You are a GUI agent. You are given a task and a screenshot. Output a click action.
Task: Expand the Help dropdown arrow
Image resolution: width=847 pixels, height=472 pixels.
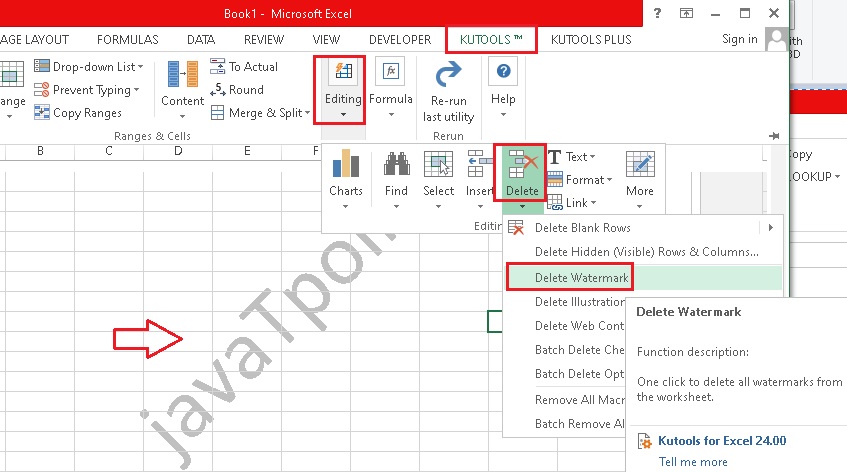point(503,114)
